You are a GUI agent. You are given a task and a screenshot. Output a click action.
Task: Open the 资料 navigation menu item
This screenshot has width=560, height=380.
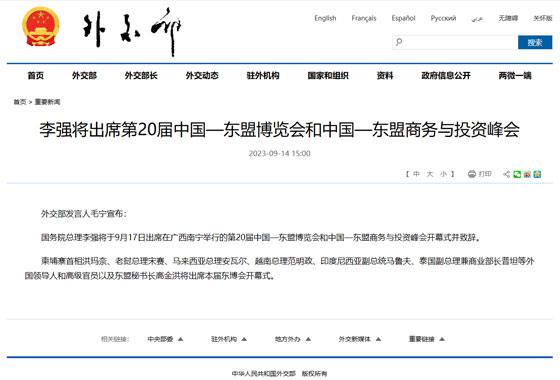385,75
